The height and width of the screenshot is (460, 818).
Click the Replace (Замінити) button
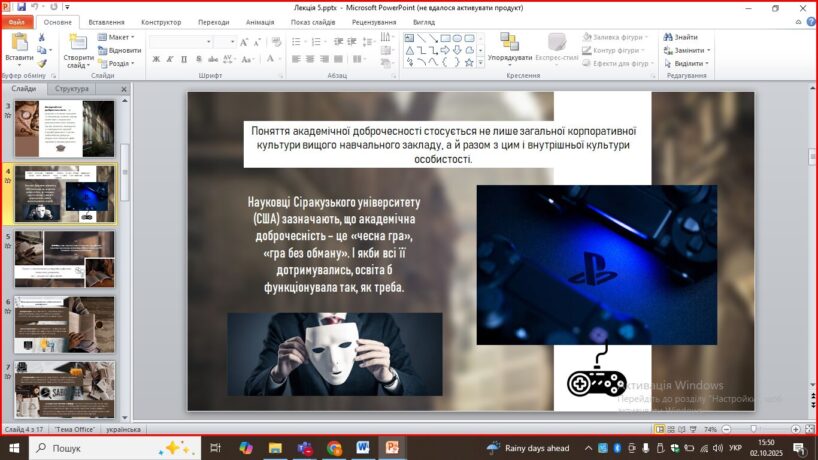[686, 50]
